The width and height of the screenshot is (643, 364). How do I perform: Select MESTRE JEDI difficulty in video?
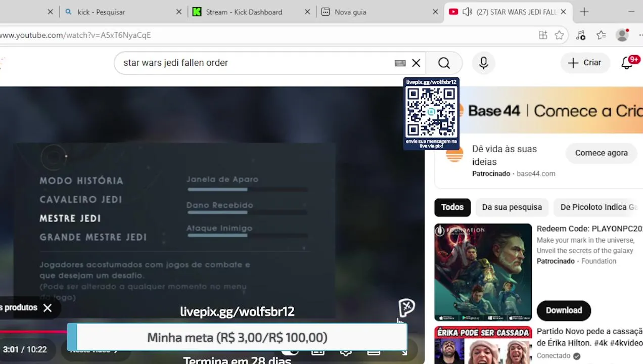click(x=70, y=218)
